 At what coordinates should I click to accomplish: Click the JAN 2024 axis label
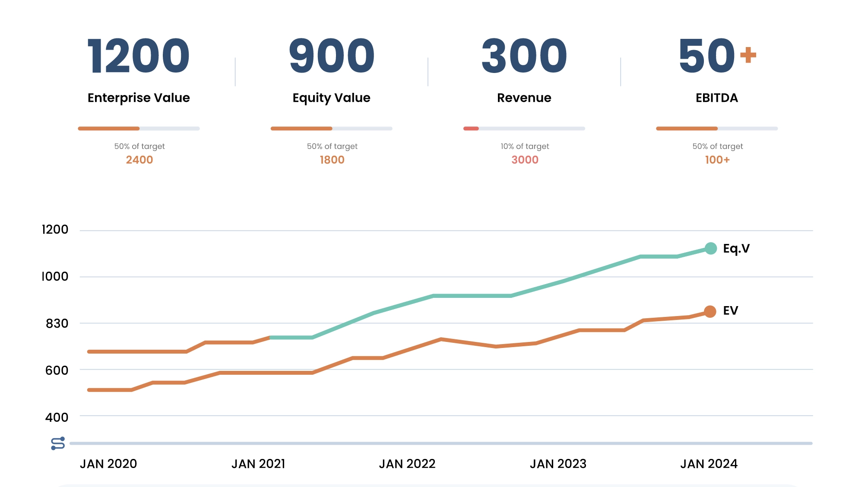(709, 464)
